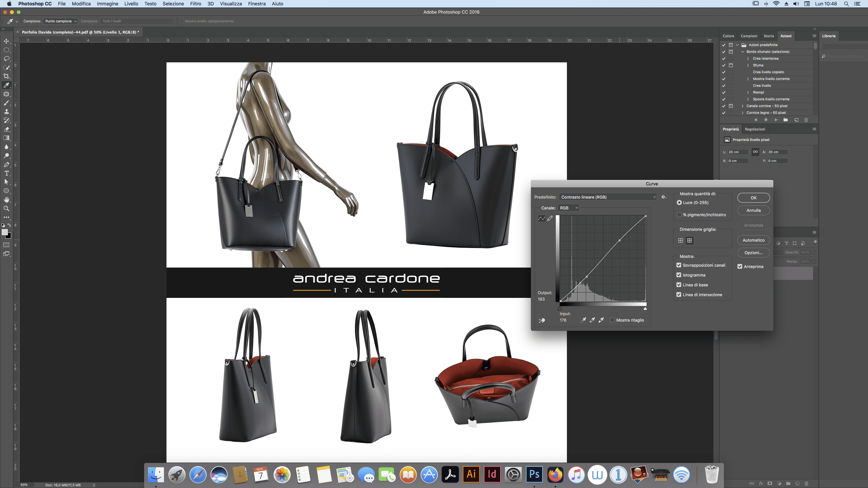Select Luce (0-255) radio button
The image size is (868, 488).
pyautogui.click(x=679, y=202)
